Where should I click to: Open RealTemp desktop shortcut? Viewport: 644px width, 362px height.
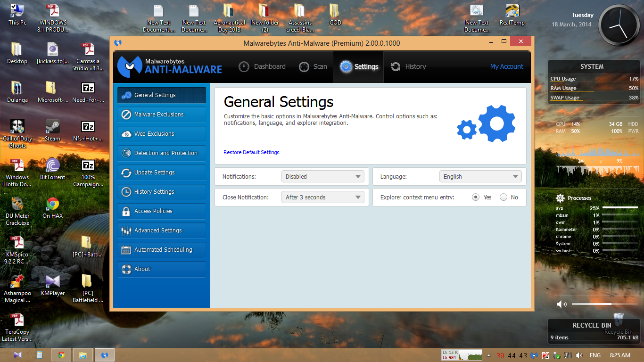pyautogui.click(x=512, y=14)
